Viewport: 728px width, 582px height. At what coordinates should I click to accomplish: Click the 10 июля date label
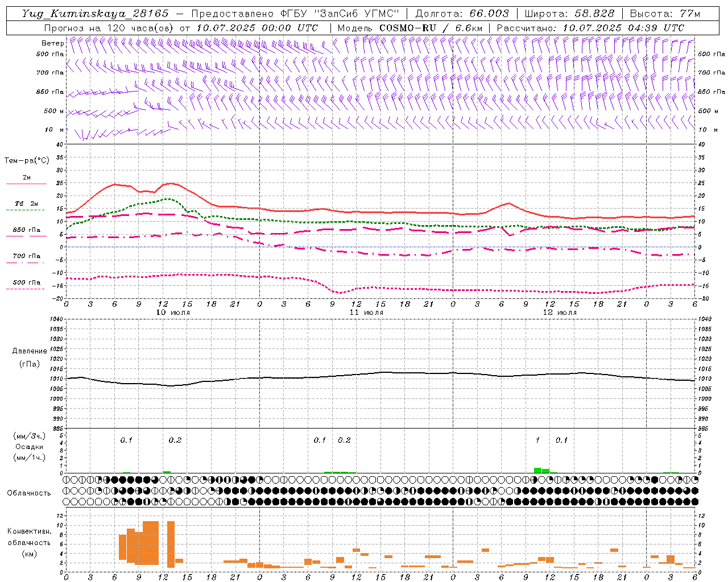(x=173, y=313)
